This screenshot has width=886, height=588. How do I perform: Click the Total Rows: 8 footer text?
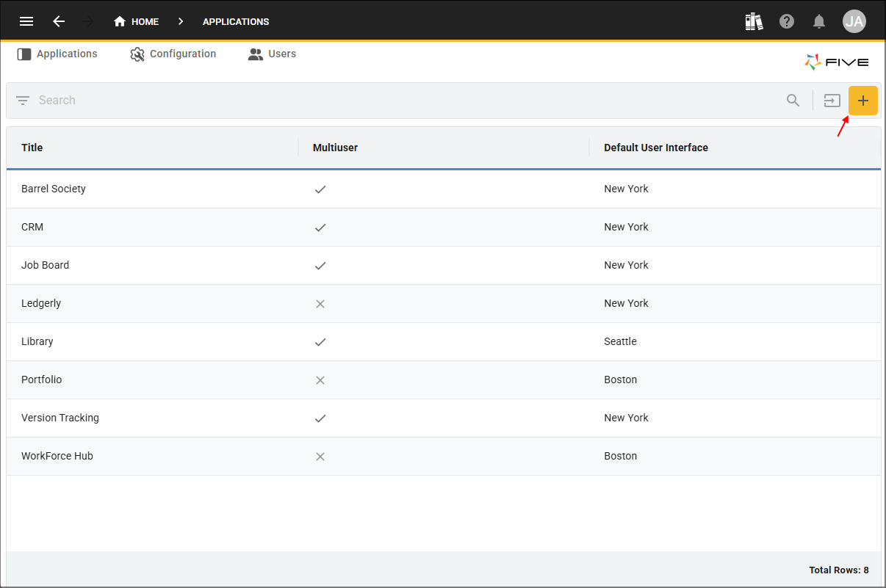coord(839,570)
